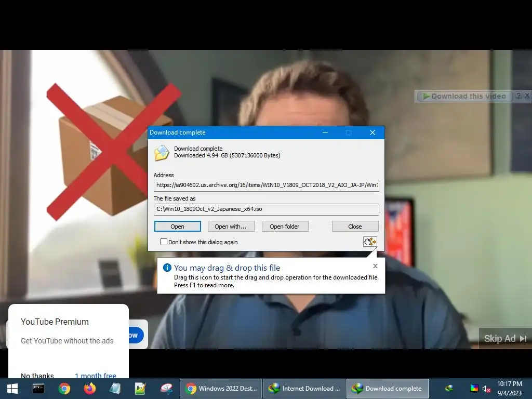Screen dimensions: 532x399
Task: Open the notepad-style taskbar icon
Action: coord(115,389)
